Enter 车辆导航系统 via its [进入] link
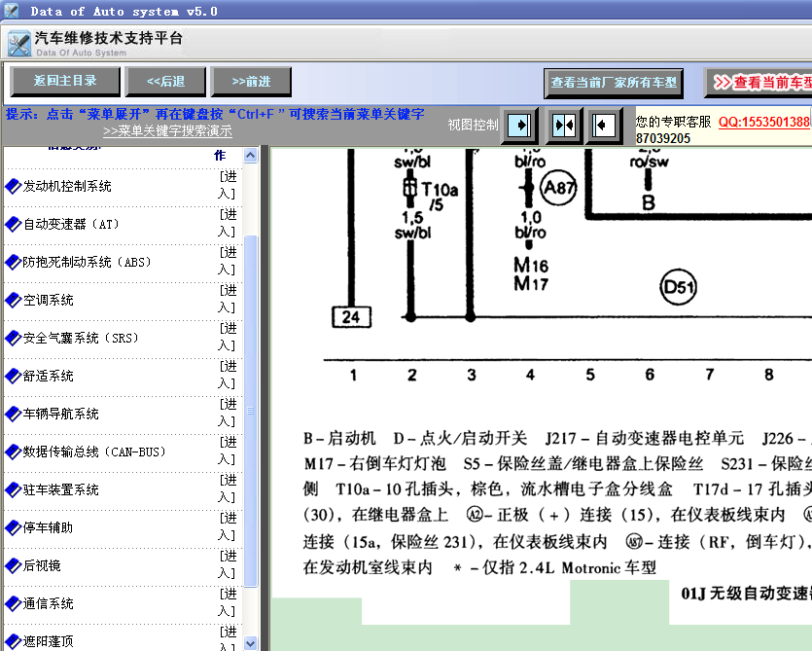Viewport: 812px width, 651px height. click(228, 413)
